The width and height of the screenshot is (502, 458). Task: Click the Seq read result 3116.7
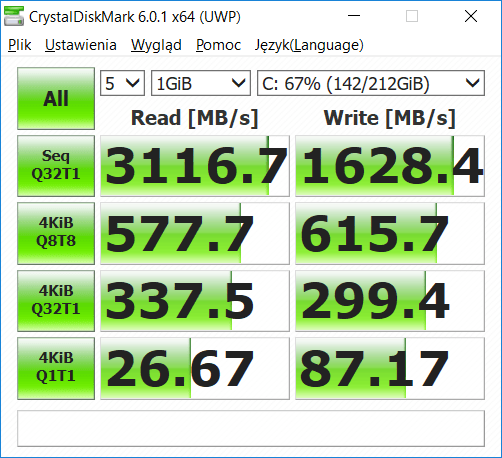pyautogui.click(x=195, y=166)
